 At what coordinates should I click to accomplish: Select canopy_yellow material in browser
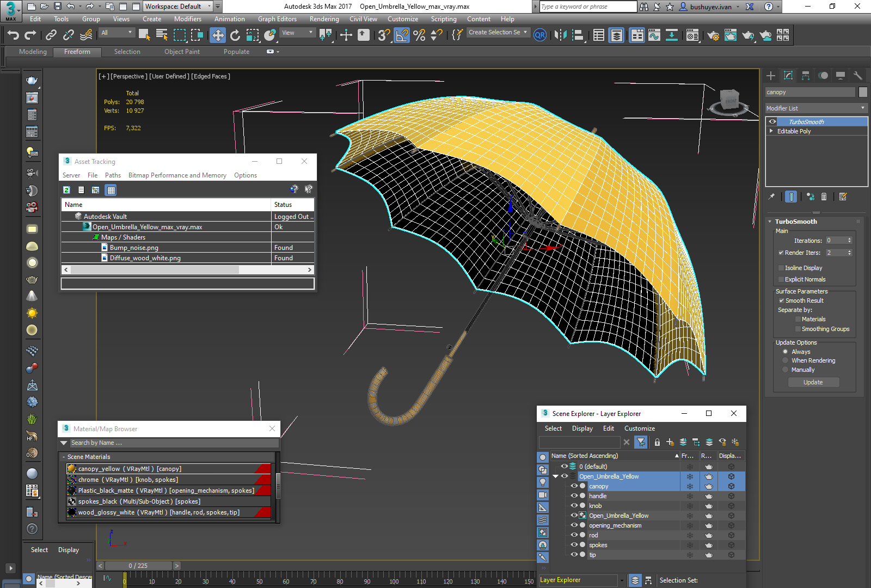pyautogui.click(x=169, y=469)
